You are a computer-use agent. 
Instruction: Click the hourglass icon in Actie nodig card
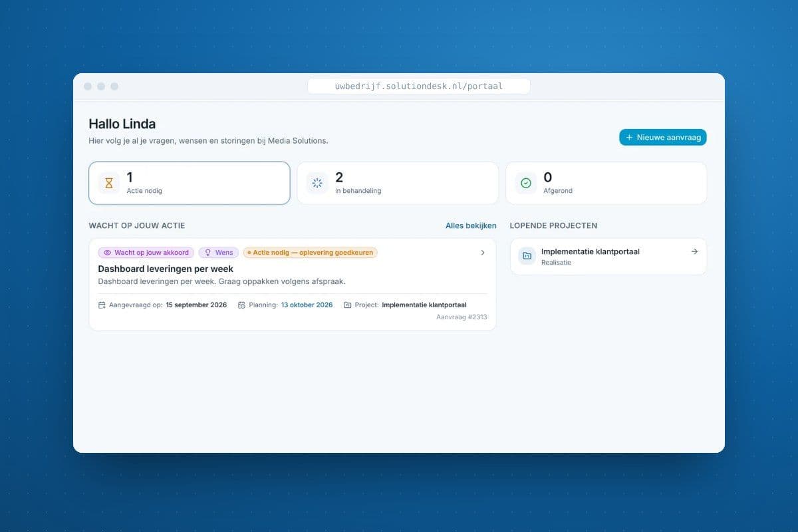click(x=109, y=183)
